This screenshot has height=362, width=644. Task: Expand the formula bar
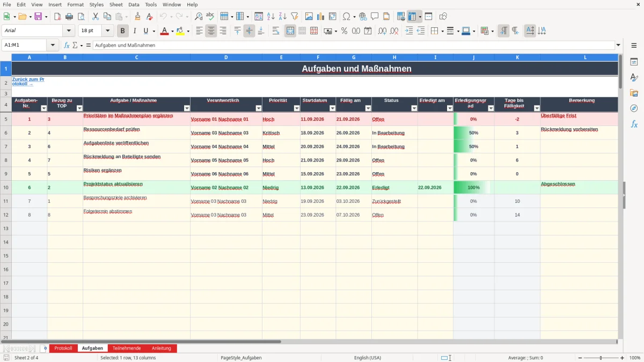click(x=618, y=46)
